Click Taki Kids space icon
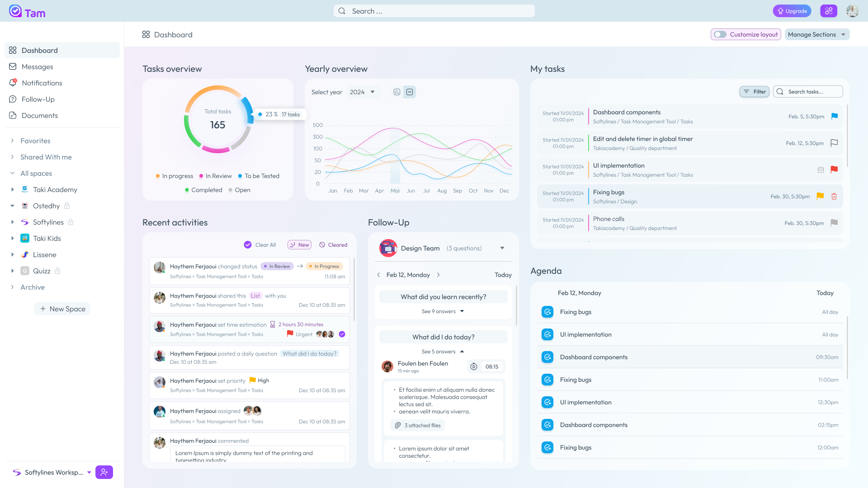Image resolution: width=868 pixels, height=488 pixels. [x=25, y=238]
